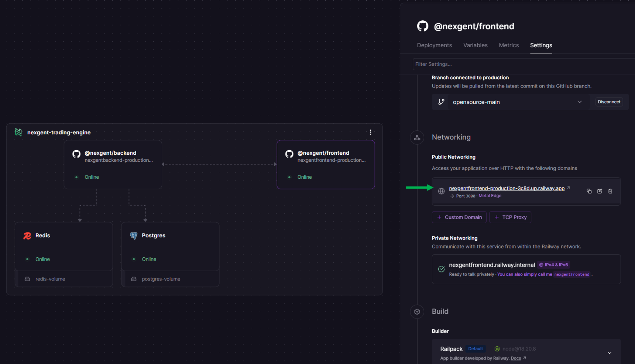This screenshot has width=635, height=364.
Task: Edit the public domain entry
Action: pos(600,191)
